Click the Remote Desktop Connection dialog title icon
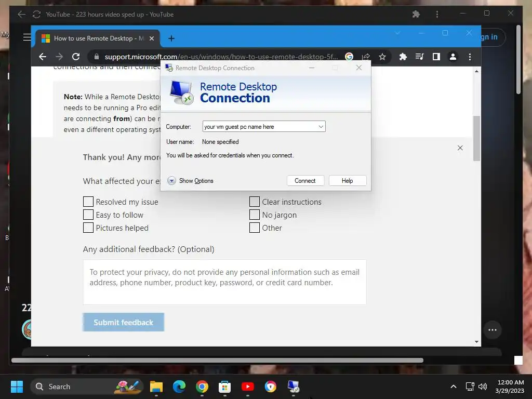532x399 pixels. point(169,68)
